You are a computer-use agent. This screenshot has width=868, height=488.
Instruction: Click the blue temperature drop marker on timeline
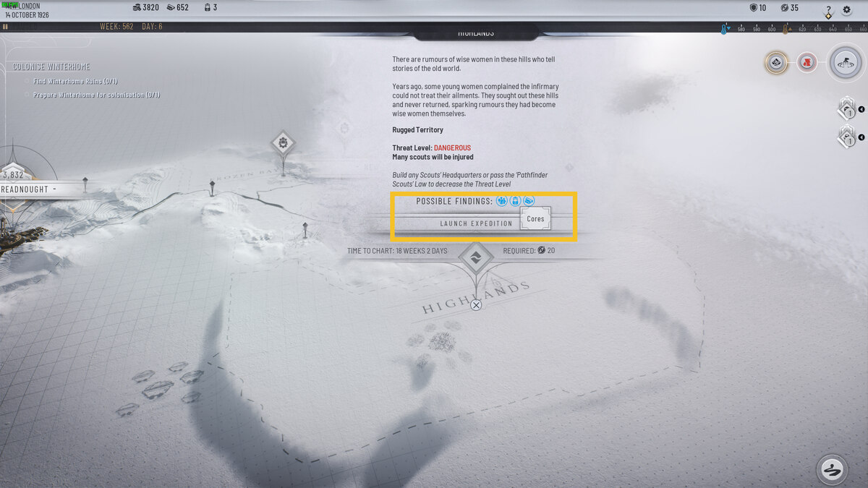(x=723, y=29)
